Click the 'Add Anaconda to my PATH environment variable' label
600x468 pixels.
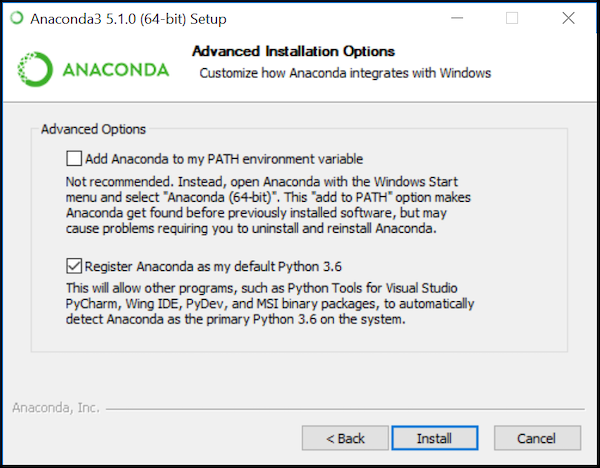pyautogui.click(x=224, y=159)
